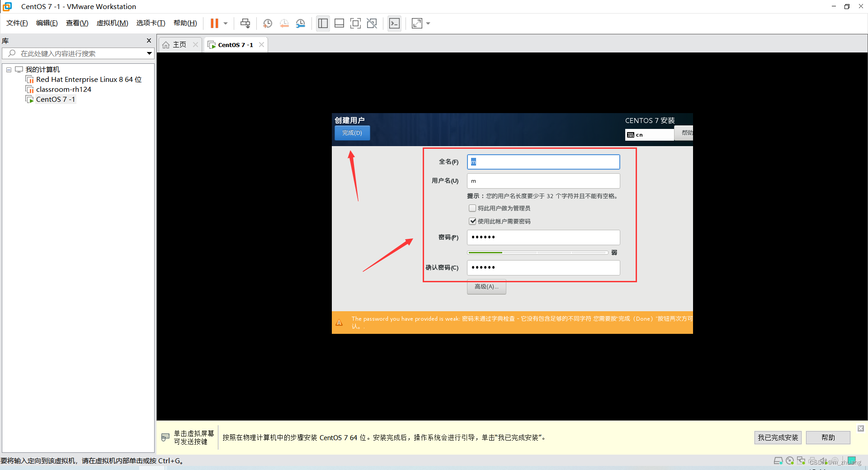
Task: Click the library search input field
Action: (79, 53)
